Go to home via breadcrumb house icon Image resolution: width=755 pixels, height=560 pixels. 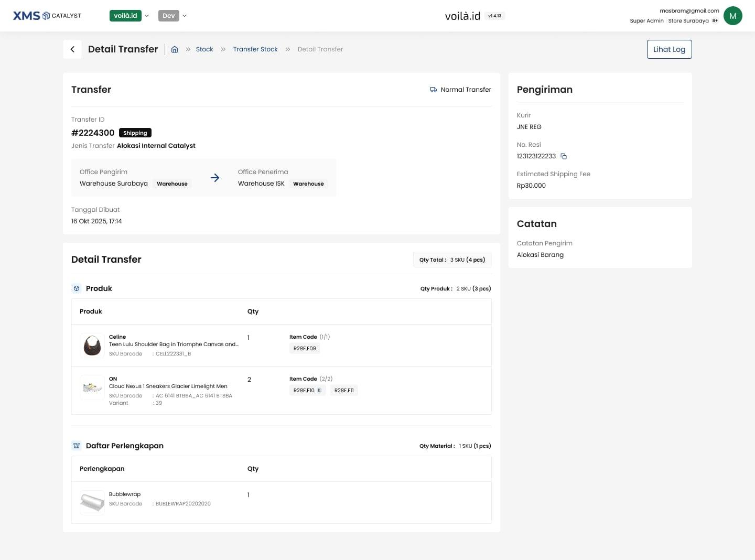point(175,49)
